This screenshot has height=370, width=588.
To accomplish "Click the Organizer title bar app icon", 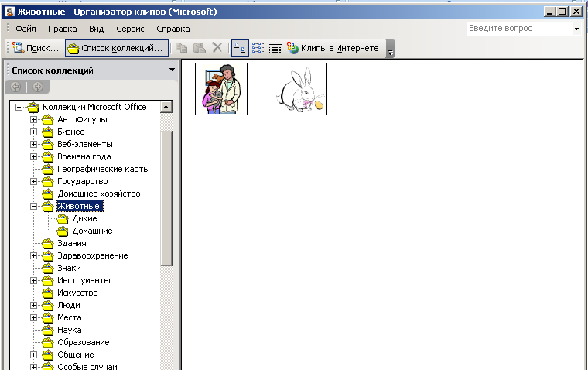I will click(9, 12).
